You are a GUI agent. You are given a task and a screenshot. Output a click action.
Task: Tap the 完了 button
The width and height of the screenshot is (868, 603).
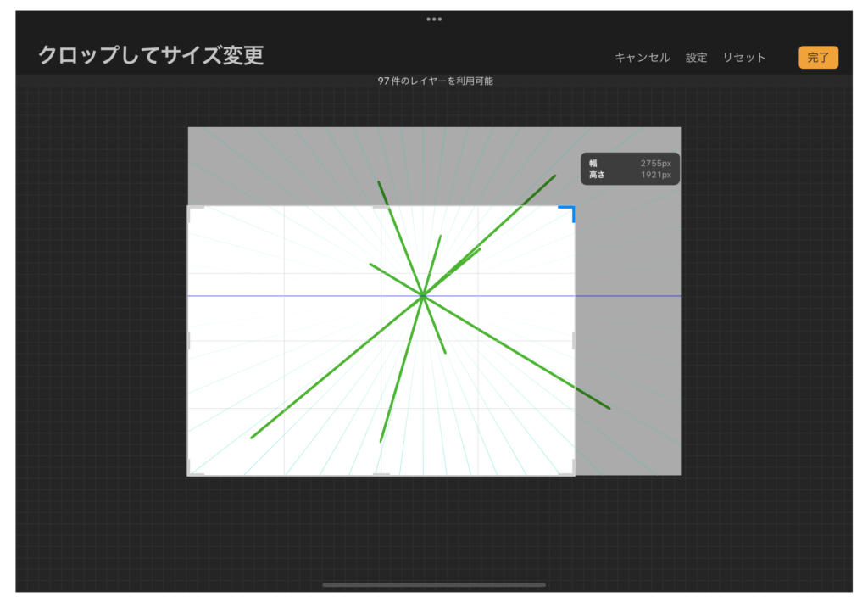click(x=818, y=58)
